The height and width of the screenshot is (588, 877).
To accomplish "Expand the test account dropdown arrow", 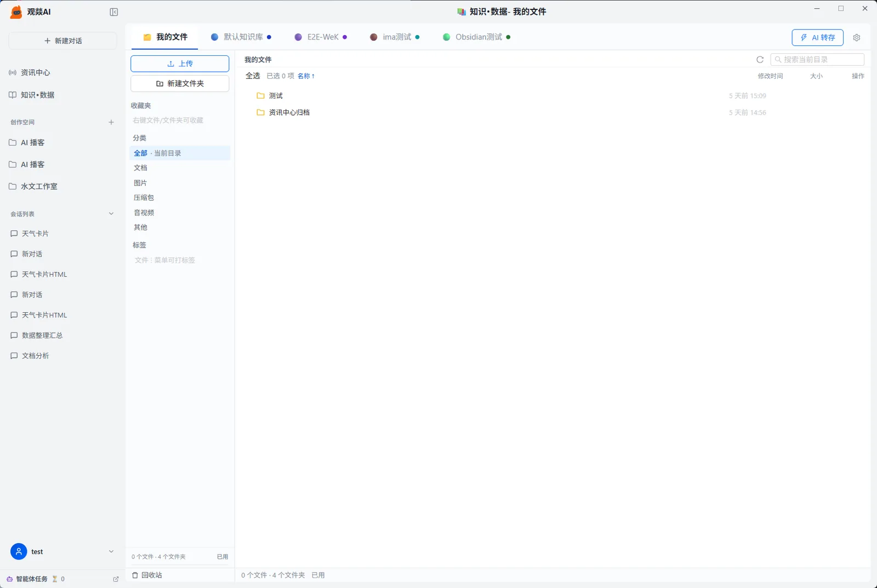I will [111, 552].
